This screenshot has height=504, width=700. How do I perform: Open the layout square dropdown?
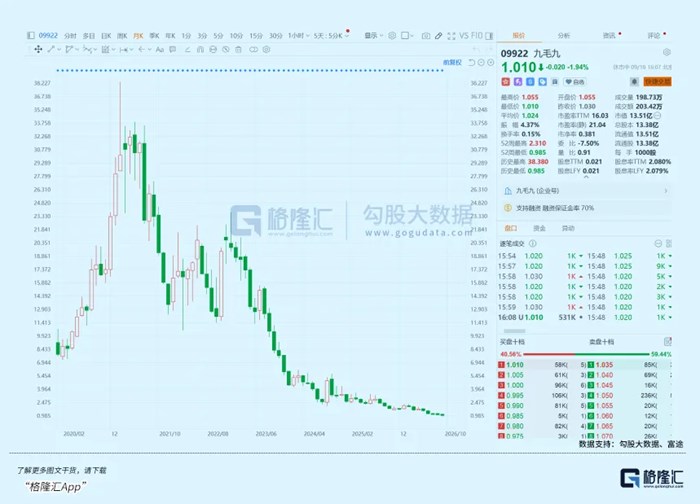point(407,36)
